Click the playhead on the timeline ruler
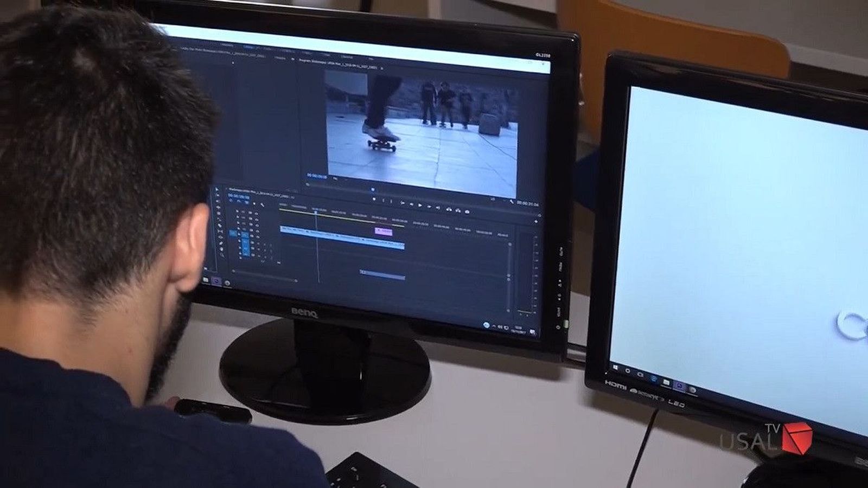 coord(316,212)
